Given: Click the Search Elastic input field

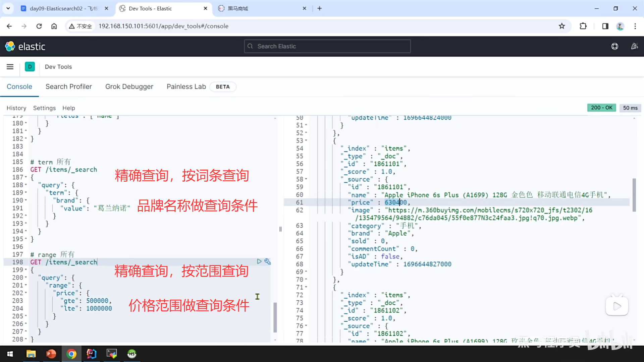Looking at the screenshot, I should point(327,46).
